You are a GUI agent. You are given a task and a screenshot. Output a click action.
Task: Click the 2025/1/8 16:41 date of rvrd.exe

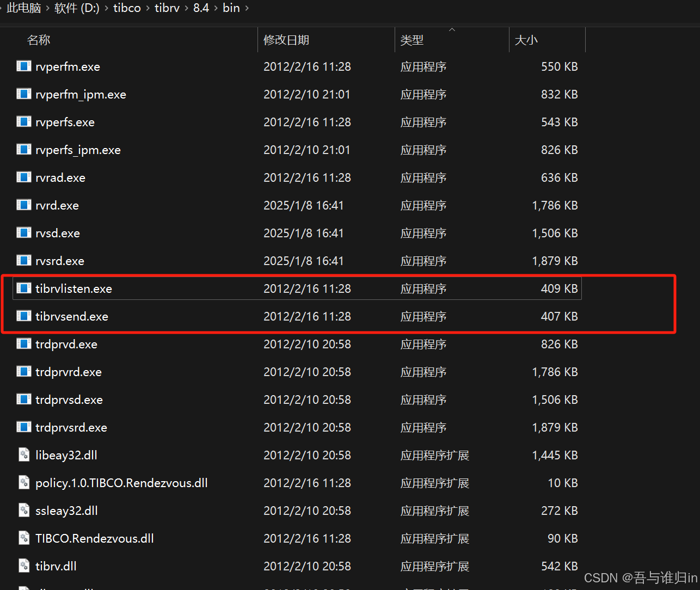(304, 205)
